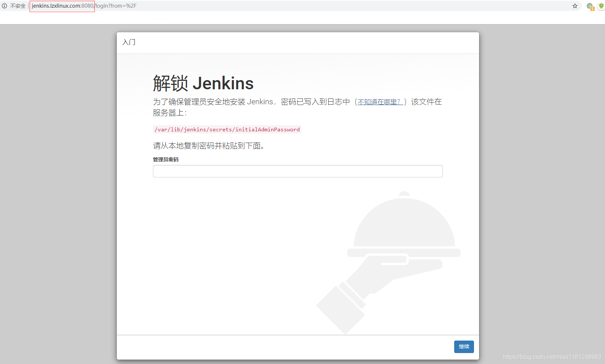Click the 继续 continue button
The height and width of the screenshot is (364, 605).
[x=464, y=347]
